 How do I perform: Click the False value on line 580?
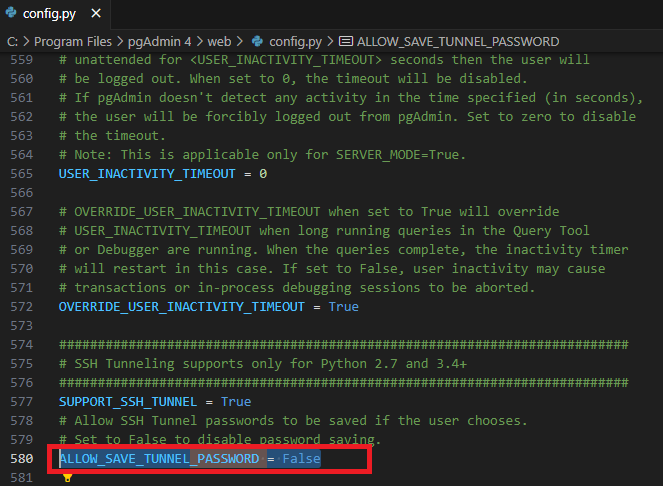click(301, 458)
